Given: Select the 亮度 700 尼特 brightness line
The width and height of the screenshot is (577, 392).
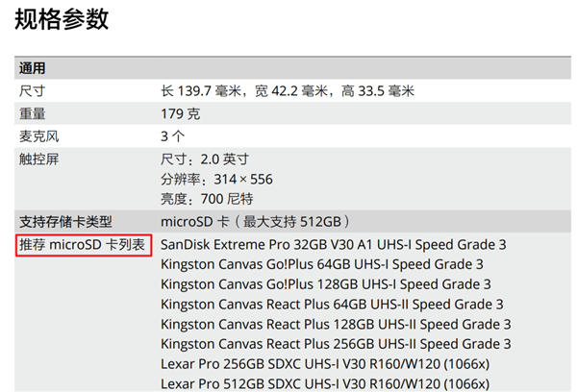Looking at the screenshot, I should click(x=207, y=199).
